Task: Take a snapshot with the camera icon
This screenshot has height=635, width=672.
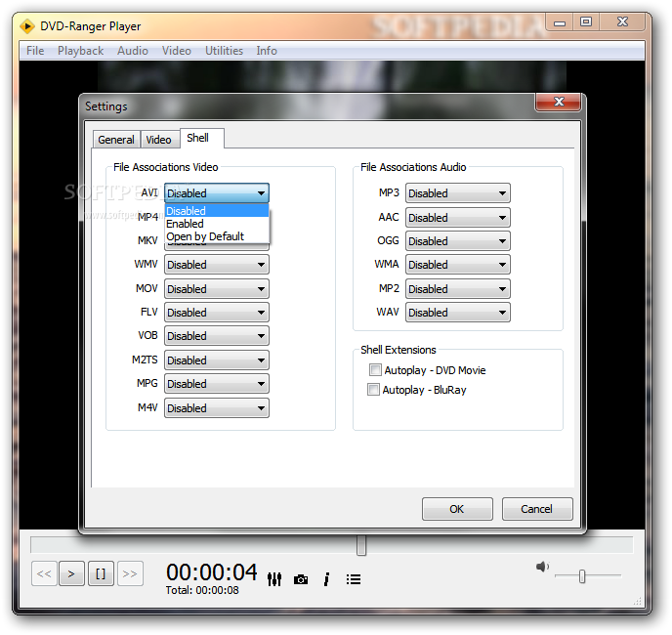Action: click(x=301, y=579)
